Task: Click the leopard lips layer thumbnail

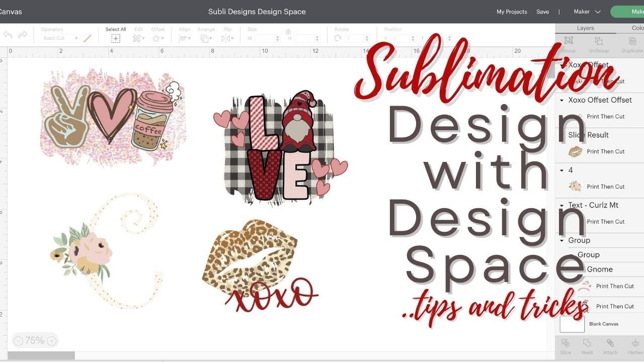Action: (x=575, y=151)
